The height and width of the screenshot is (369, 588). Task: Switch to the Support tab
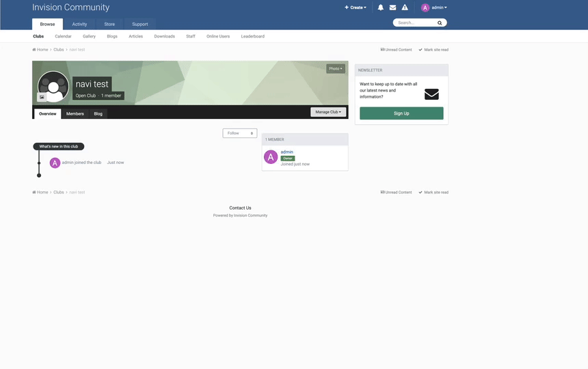140,24
